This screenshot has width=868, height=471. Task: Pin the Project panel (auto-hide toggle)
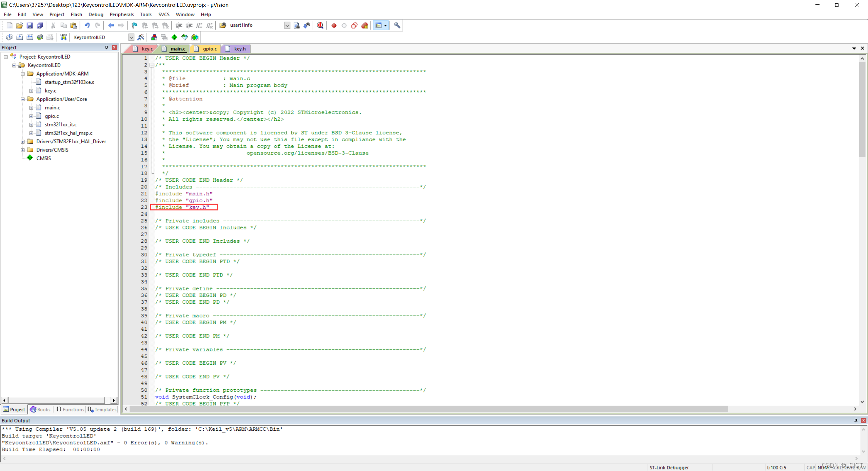[x=106, y=47]
